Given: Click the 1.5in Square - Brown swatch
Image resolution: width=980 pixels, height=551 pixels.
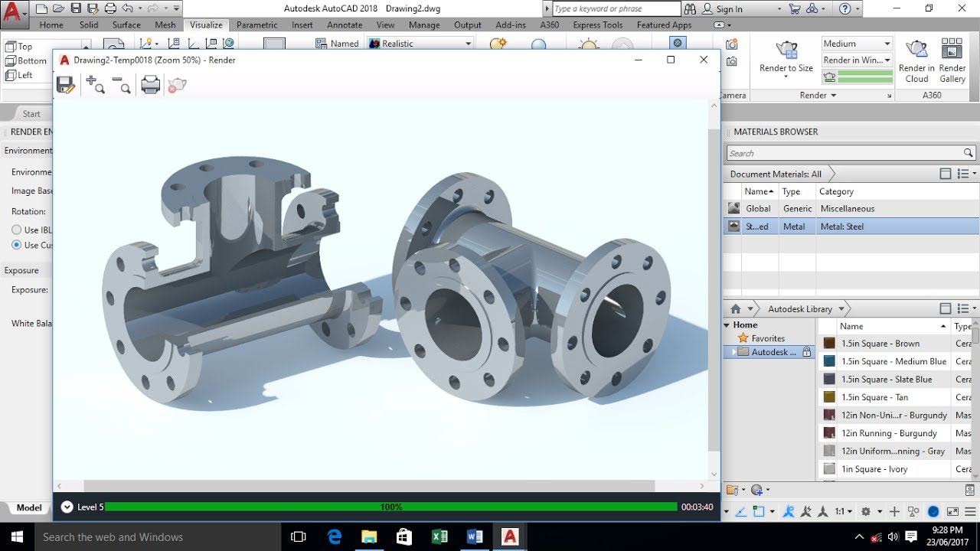Looking at the screenshot, I should pos(829,344).
